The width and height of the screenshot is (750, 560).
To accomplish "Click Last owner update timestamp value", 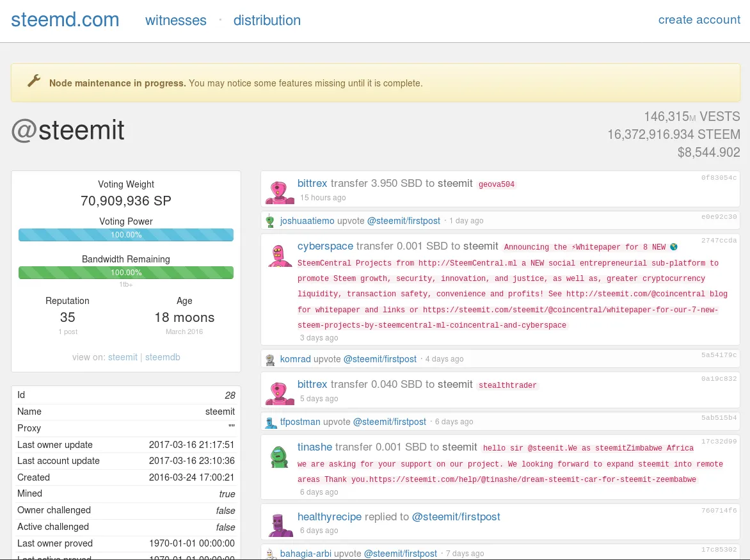I will [x=191, y=445].
